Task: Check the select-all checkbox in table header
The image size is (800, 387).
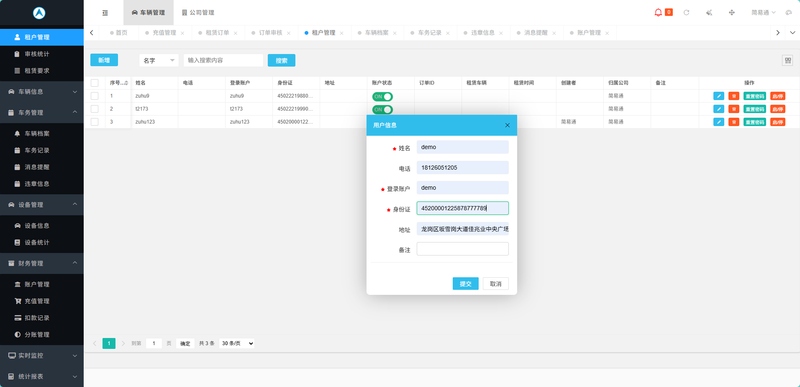Action: click(94, 83)
